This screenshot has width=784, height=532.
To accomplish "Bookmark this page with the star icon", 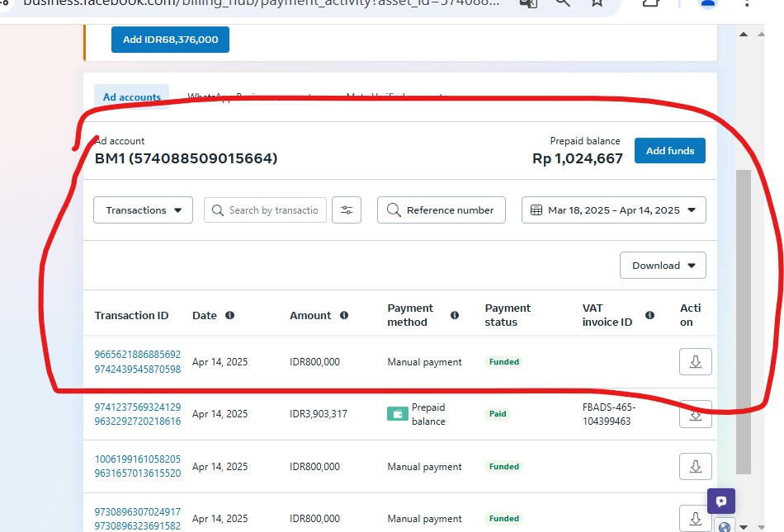I will point(597,3).
